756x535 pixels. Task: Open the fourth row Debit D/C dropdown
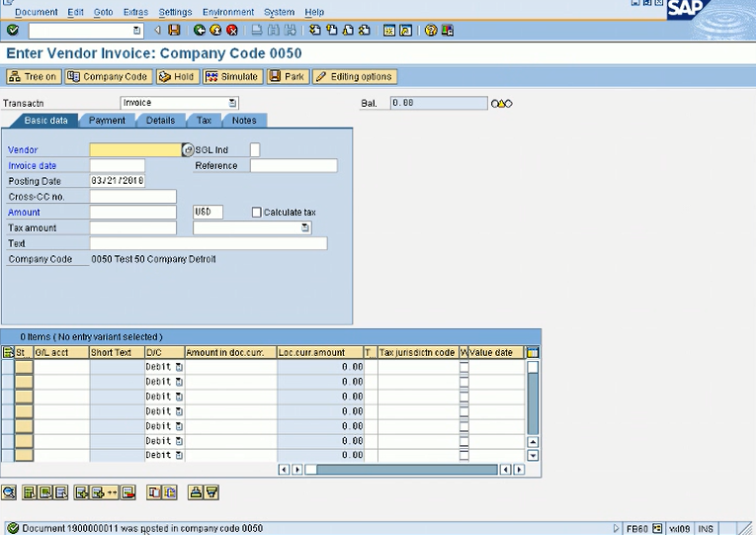click(x=179, y=411)
